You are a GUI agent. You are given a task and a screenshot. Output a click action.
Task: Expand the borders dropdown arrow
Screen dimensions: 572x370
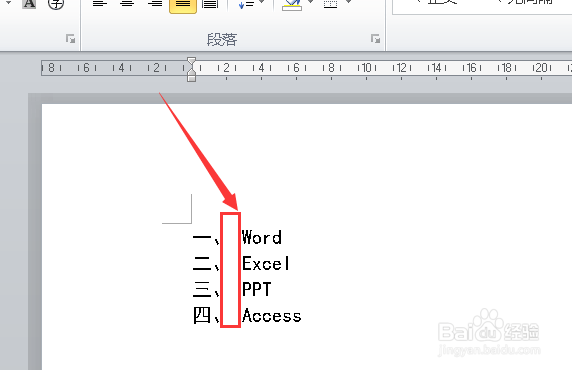click(x=348, y=2)
